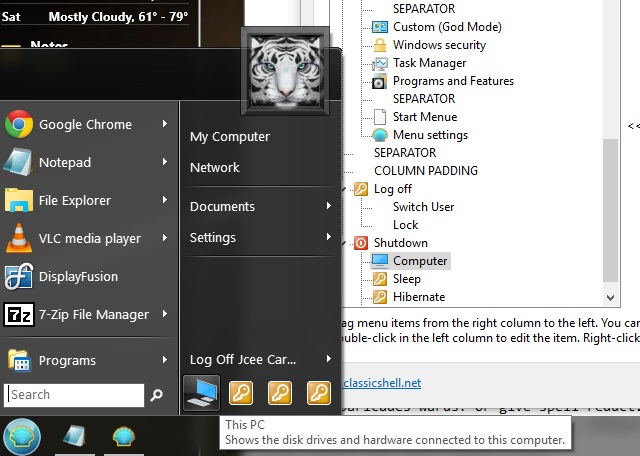Launch VLC media player
This screenshot has height=456, width=640.
tap(89, 239)
